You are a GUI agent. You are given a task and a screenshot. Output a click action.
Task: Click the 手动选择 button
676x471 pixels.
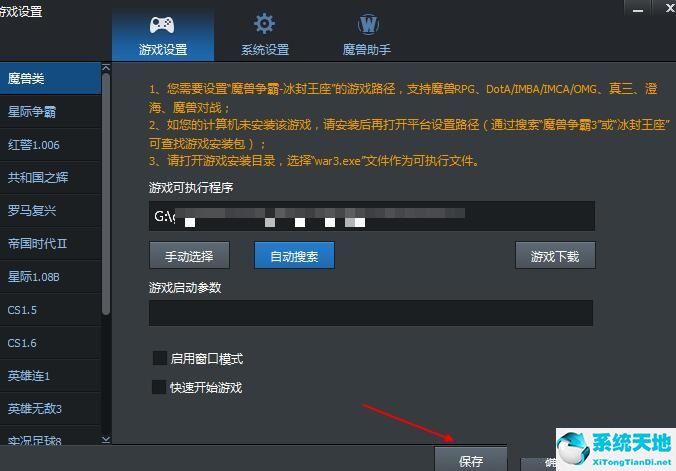(x=189, y=256)
